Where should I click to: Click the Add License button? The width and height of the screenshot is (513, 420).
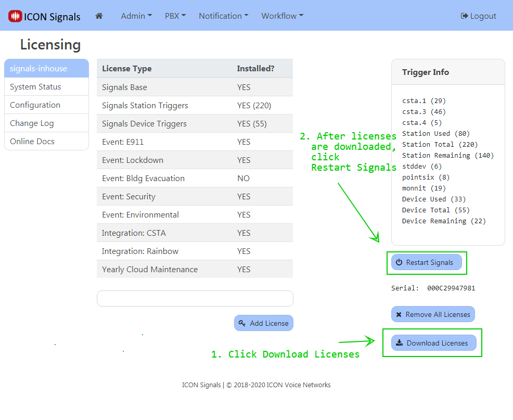(x=264, y=323)
